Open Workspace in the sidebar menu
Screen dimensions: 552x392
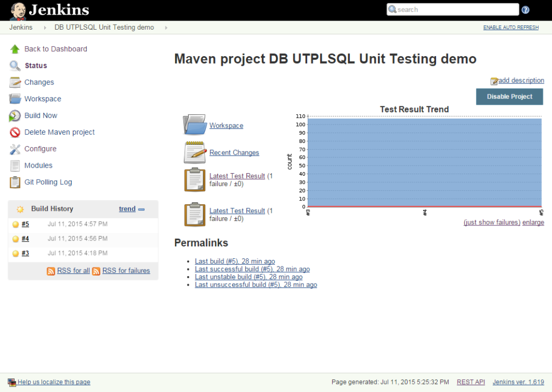[x=43, y=99]
